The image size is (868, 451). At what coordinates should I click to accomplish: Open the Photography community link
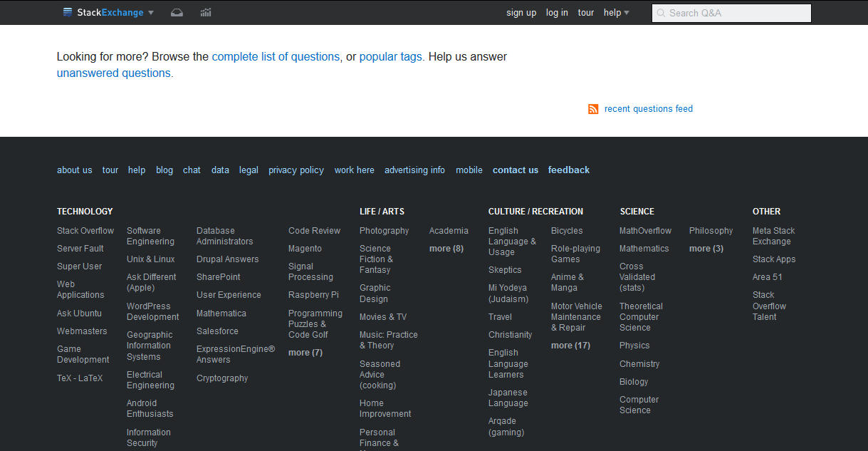pos(384,230)
